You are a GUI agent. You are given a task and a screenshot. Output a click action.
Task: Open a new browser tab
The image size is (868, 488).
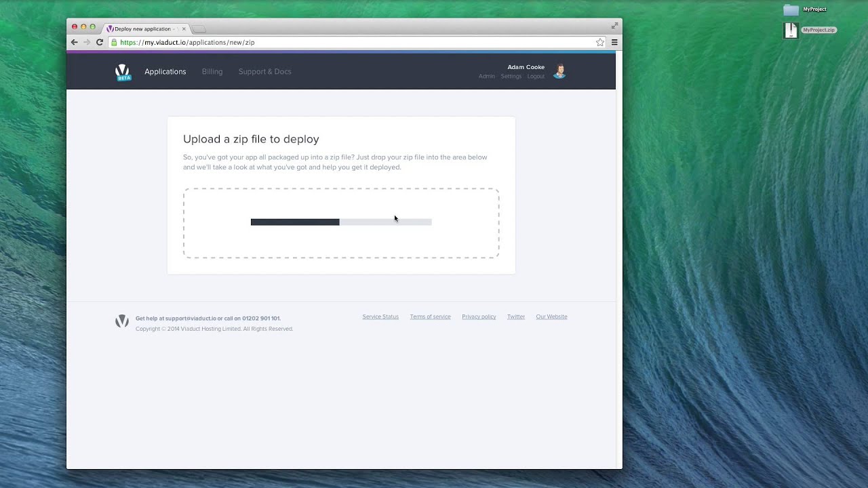pos(199,29)
